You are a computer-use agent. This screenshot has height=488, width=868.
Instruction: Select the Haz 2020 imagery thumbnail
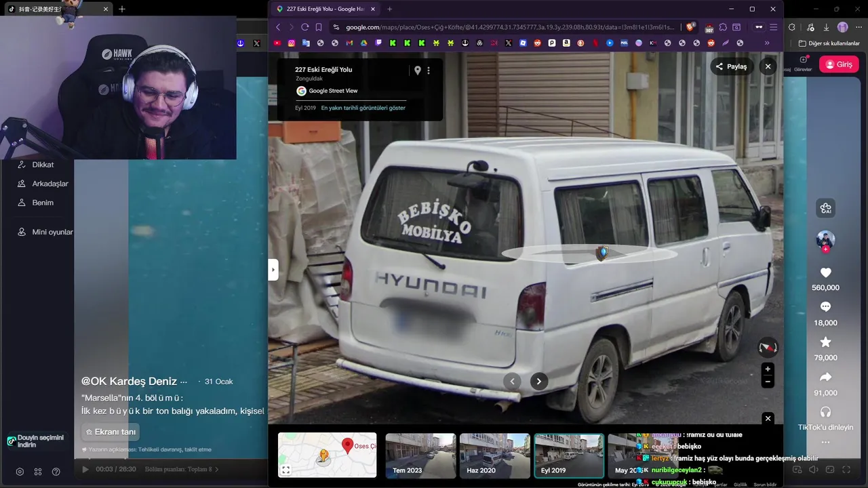[494, 455]
